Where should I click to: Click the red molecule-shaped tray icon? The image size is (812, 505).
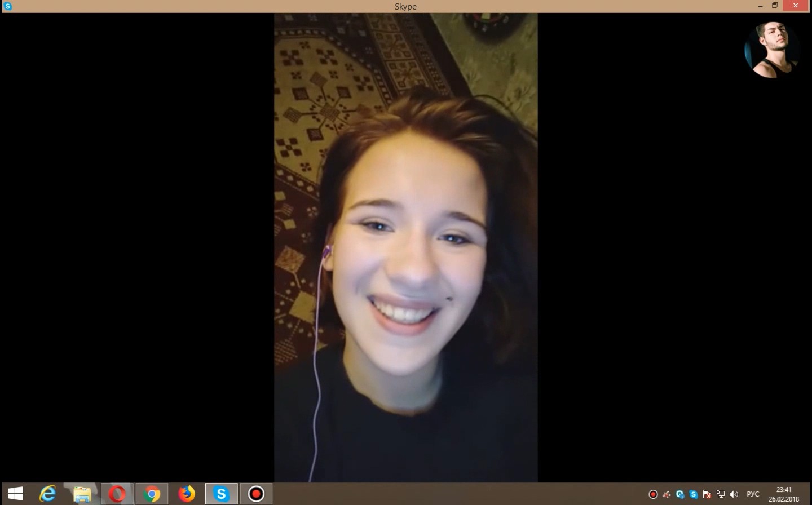pos(667,494)
